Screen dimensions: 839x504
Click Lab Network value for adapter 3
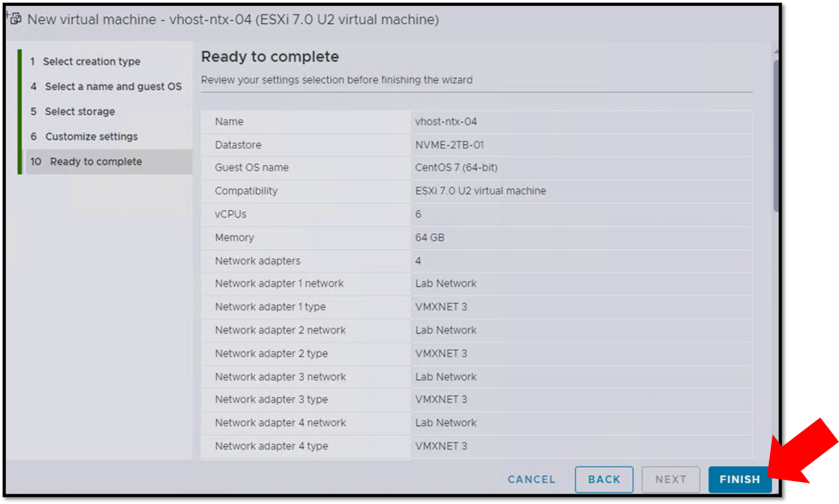(x=446, y=377)
